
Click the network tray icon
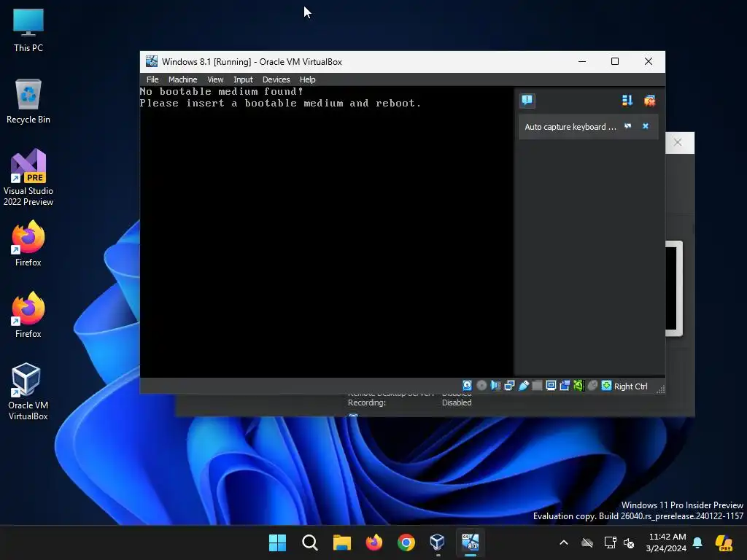(x=610, y=542)
